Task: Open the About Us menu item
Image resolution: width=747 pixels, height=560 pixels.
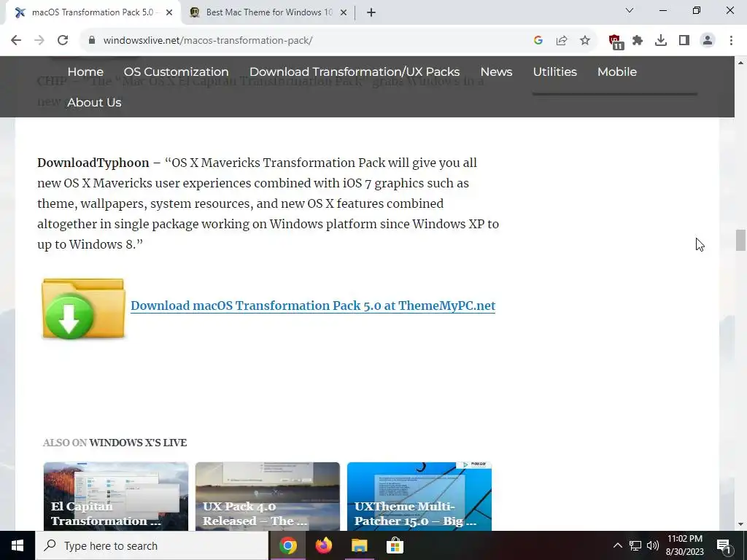Action: [94, 102]
